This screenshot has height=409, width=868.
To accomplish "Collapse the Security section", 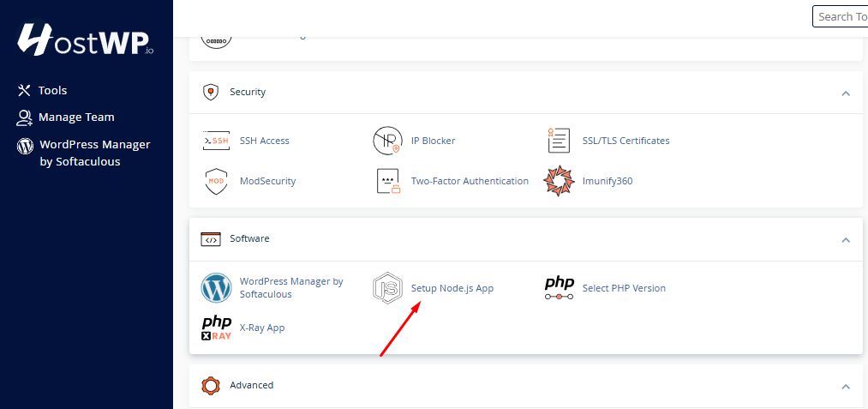I will (x=846, y=93).
